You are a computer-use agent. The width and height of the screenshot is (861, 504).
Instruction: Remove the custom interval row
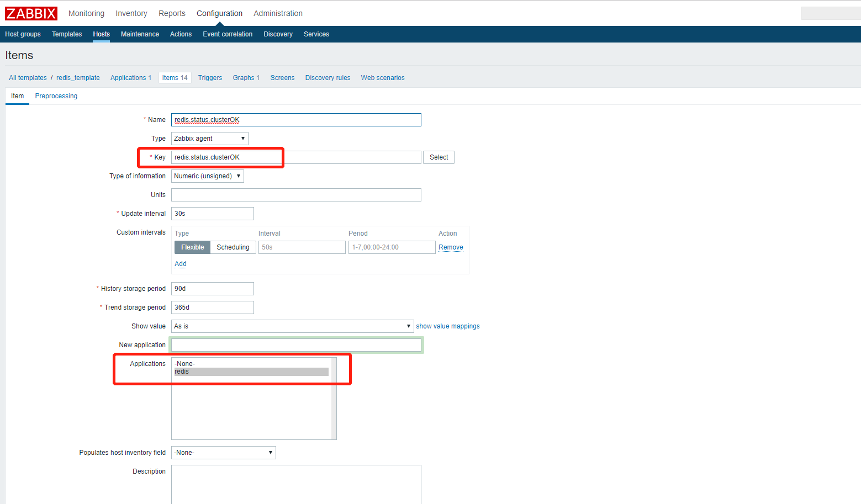(451, 247)
